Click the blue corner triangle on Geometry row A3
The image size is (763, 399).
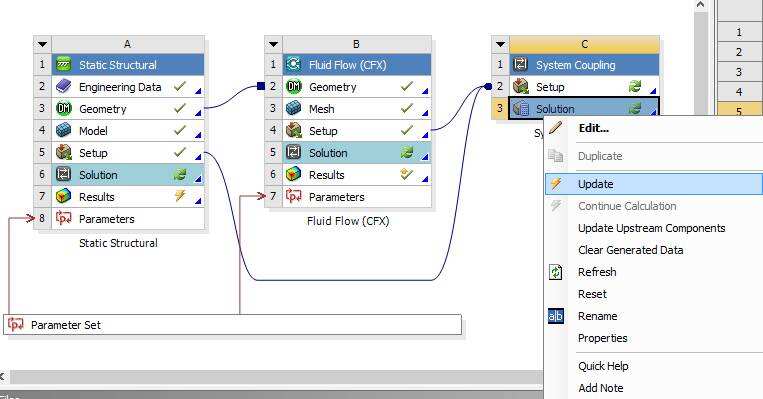click(198, 113)
